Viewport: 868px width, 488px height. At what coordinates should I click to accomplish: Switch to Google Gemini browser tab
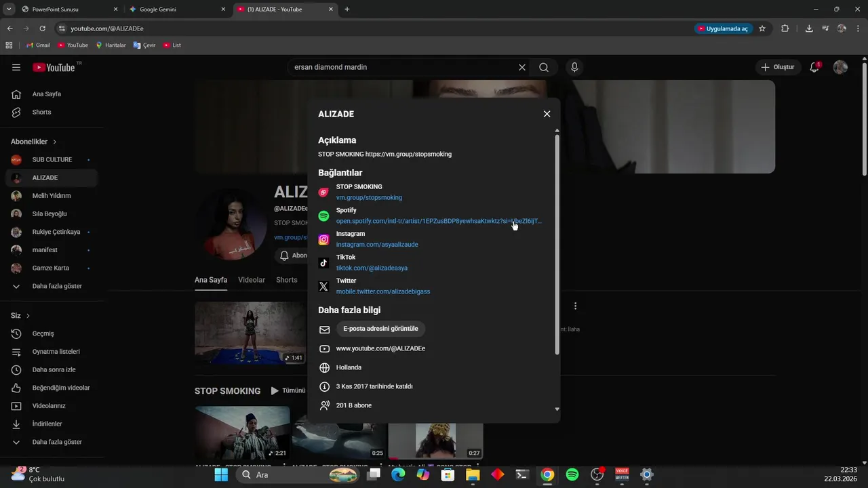point(175,9)
